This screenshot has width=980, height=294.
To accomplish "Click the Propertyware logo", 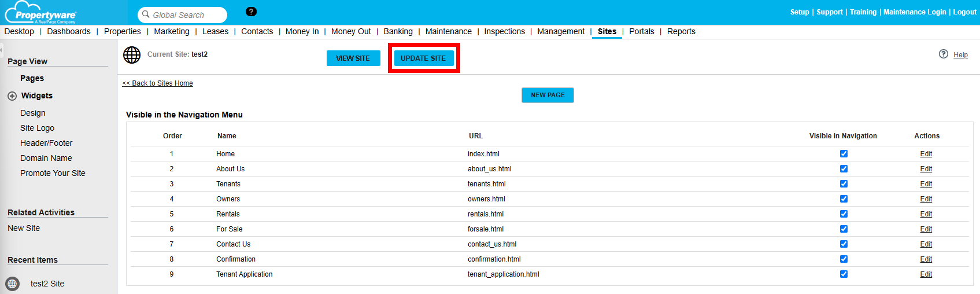I will point(40,13).
